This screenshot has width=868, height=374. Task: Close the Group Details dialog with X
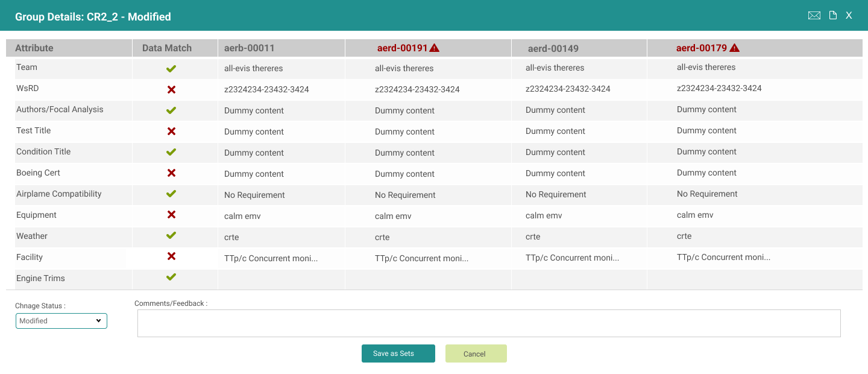[x=849, y=16]
